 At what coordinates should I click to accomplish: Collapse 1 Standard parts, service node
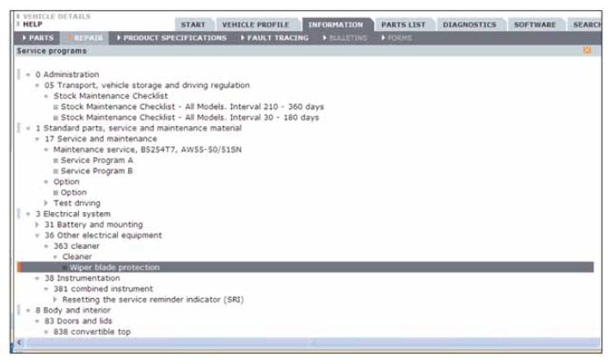[28, 128]
